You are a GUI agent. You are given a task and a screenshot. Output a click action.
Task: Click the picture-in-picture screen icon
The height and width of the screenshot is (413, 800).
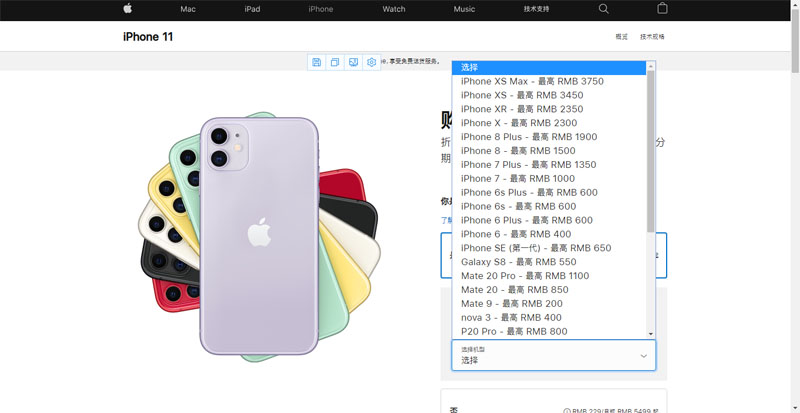point(353,62)
